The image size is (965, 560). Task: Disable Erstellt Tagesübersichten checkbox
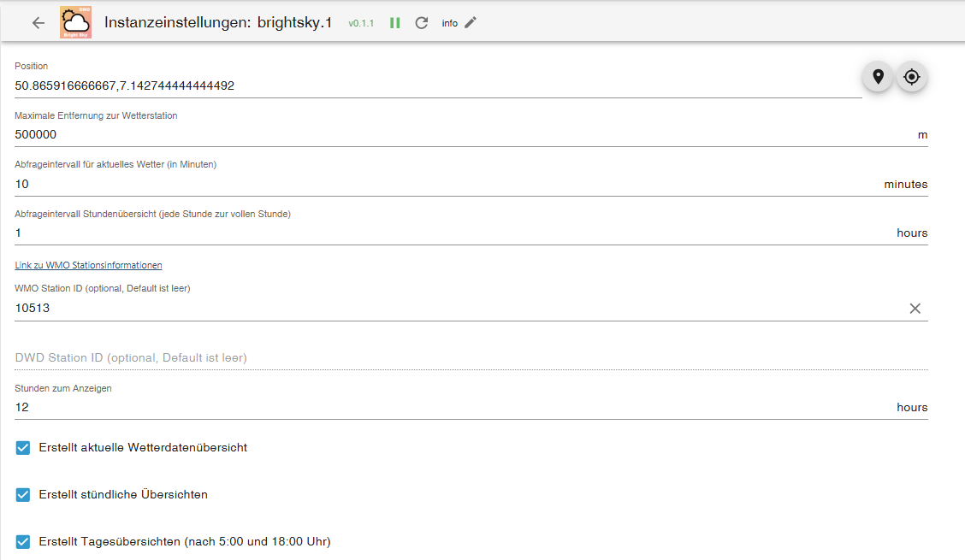click(x=23, y=541)
